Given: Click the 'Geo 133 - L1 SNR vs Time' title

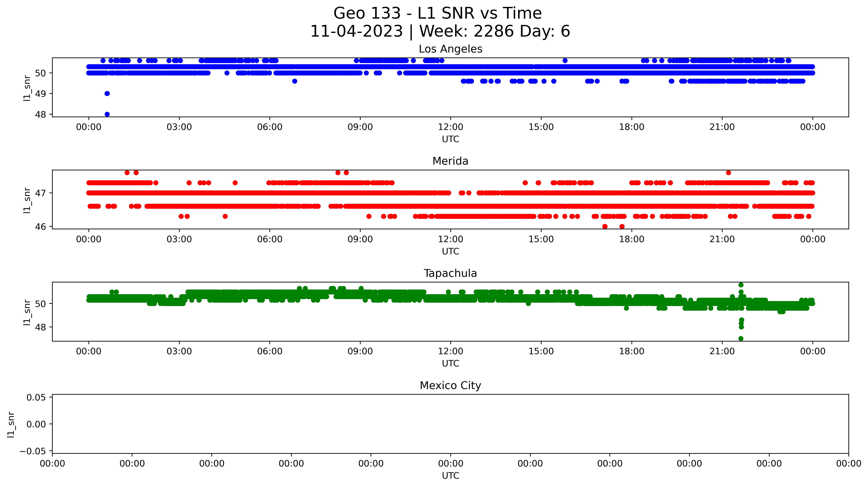Looking at the screenshot, I should pyautogui.click(x=437, y=13).
